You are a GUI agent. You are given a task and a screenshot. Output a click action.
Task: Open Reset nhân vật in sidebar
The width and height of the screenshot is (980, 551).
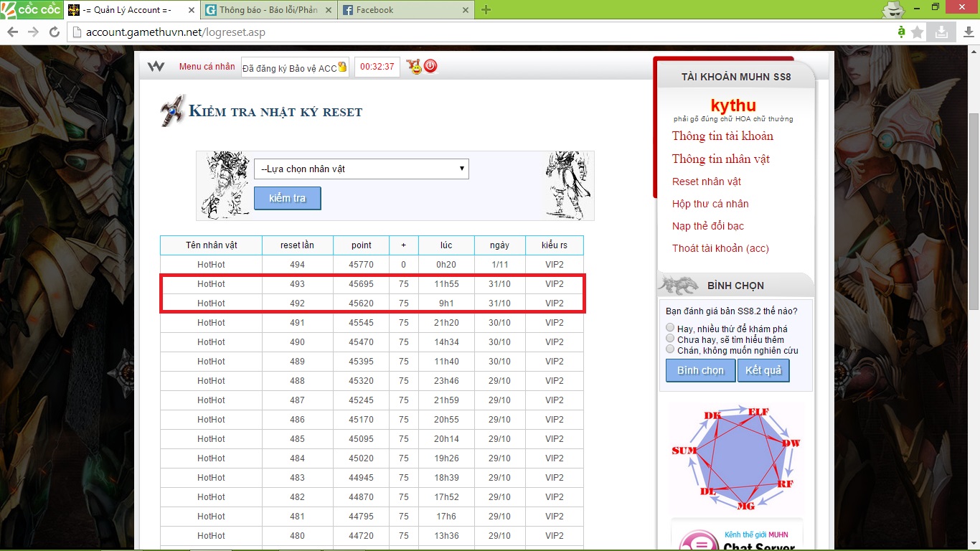click(x=707, y=182)
